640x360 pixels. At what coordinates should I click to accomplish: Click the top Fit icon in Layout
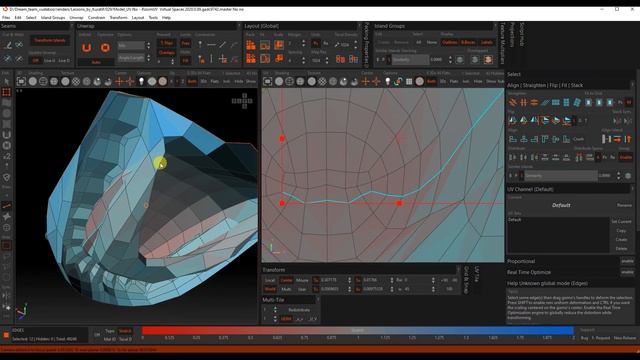pos(265,45)
